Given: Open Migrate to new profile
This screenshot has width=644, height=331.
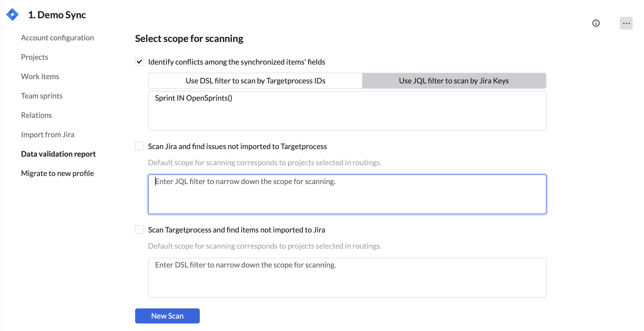Looking at the screenshot, I should click(57, 173).
